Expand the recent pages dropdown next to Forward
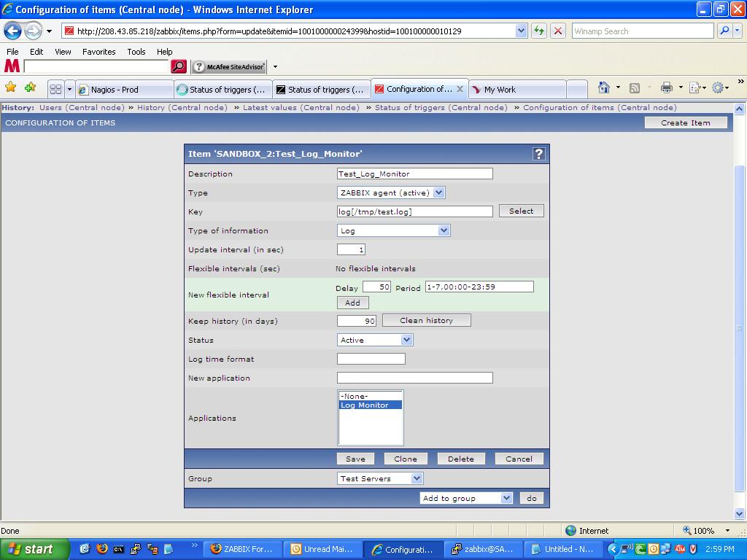This screenshot has width=747, height=560. [49, 31]
